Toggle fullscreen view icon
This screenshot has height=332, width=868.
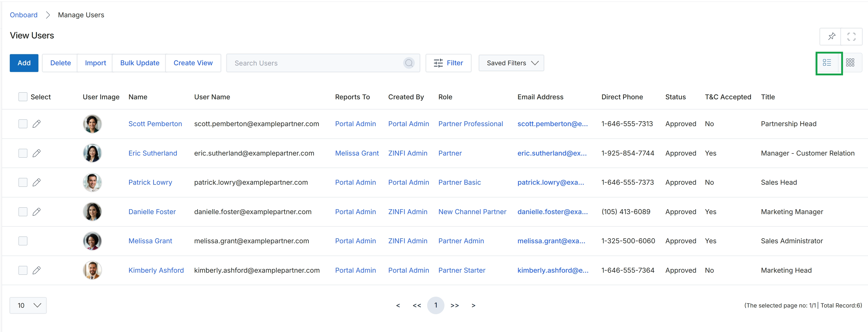point(851,36)
